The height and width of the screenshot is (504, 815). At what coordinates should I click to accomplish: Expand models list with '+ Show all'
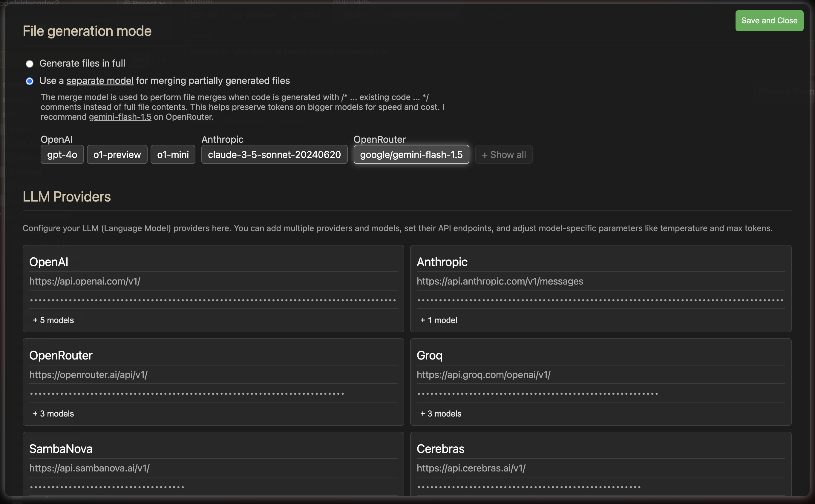503,155
